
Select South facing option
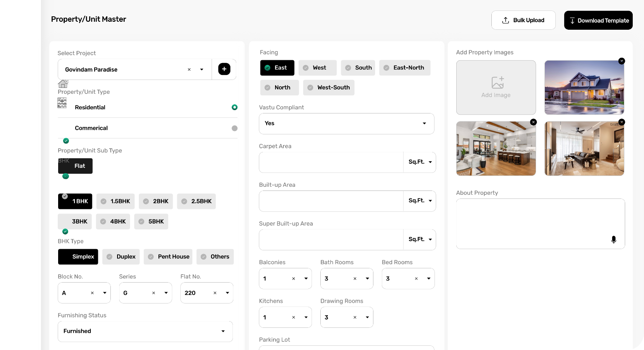(x=358, y=68)
